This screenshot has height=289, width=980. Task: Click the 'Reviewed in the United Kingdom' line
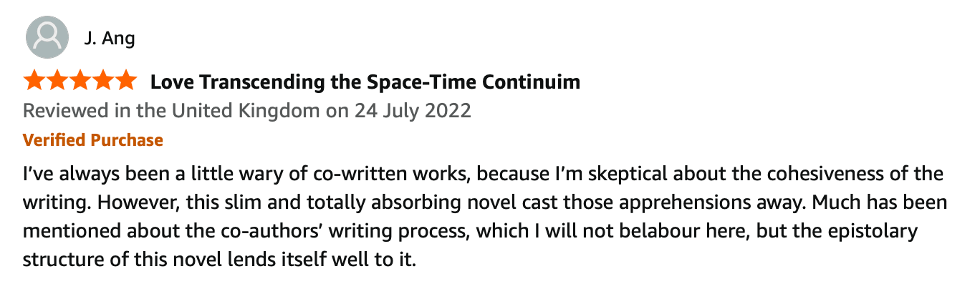[x=247, y=112]
